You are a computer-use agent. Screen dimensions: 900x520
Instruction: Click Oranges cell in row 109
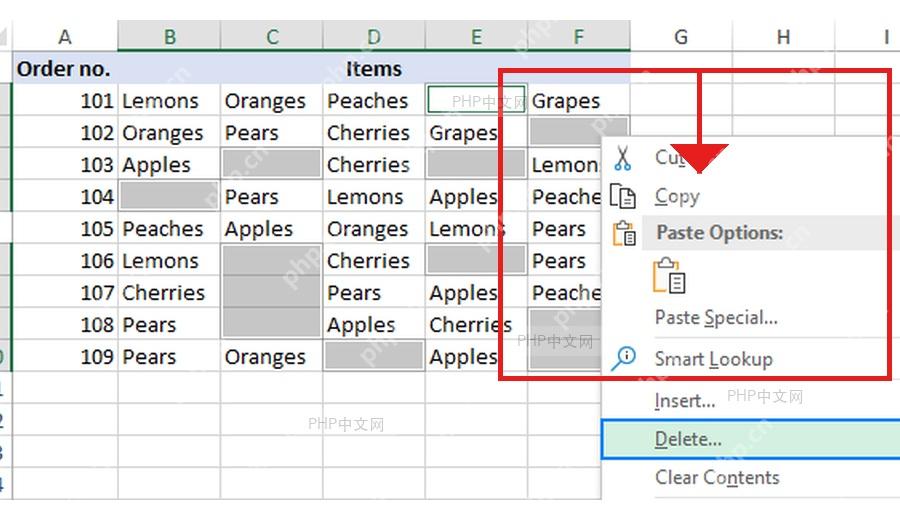click(x=272, y=357)
